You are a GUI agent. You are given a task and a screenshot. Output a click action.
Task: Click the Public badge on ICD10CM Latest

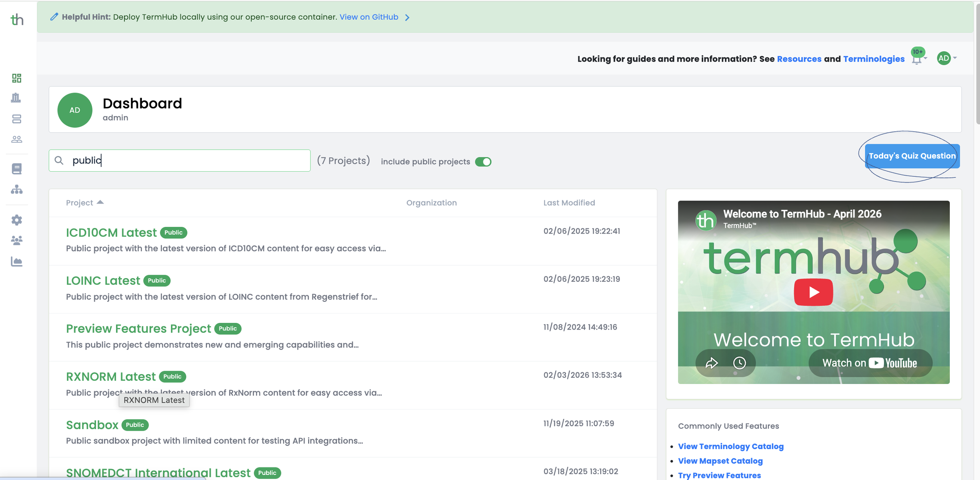(x=173, y=232)
